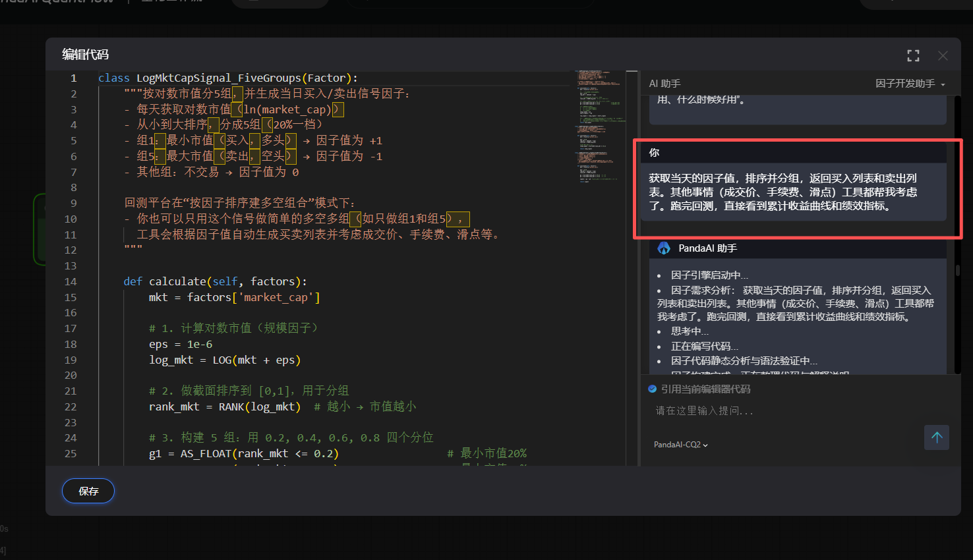Click the '因子需求分析' bullet text

pyautogui.click(x=796, y=304)
